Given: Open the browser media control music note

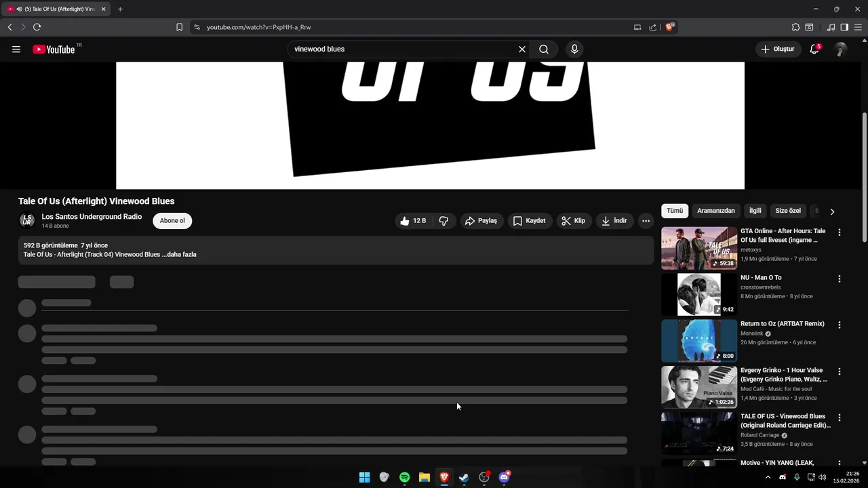Looking at the screenshot, I should [831, 27].
